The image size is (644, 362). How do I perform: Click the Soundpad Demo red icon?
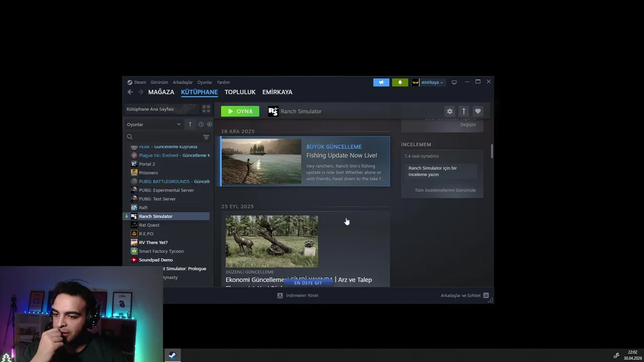tap(134, 259)
